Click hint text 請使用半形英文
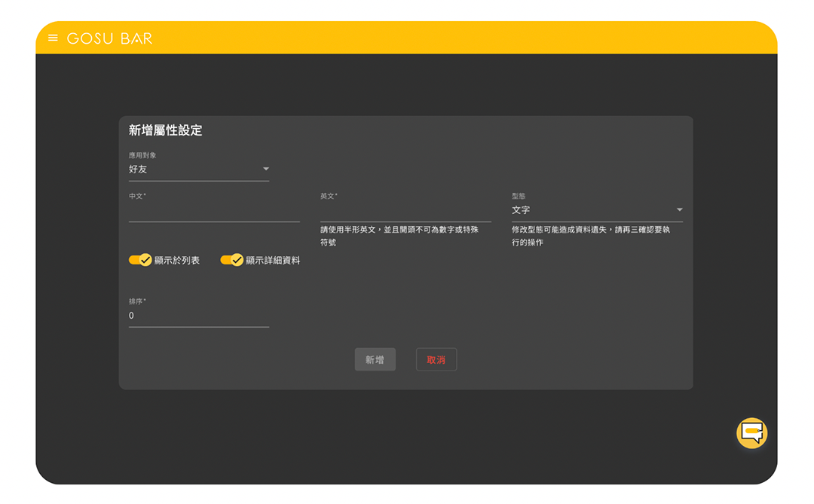Image resolution: width=814 pixels, height=504 pixels. pyautogui.click(x=347, y=230)
